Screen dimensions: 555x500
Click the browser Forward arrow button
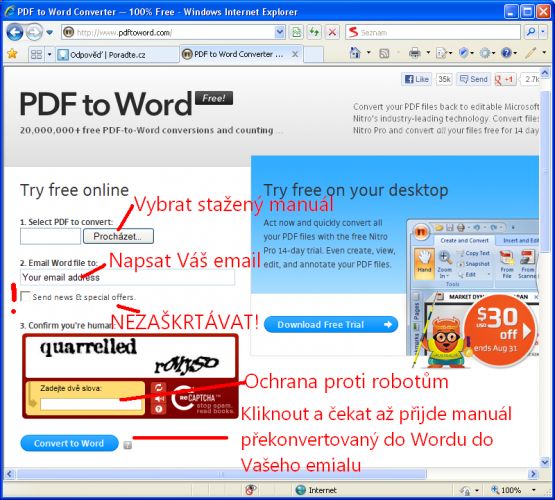click(34, 33)
